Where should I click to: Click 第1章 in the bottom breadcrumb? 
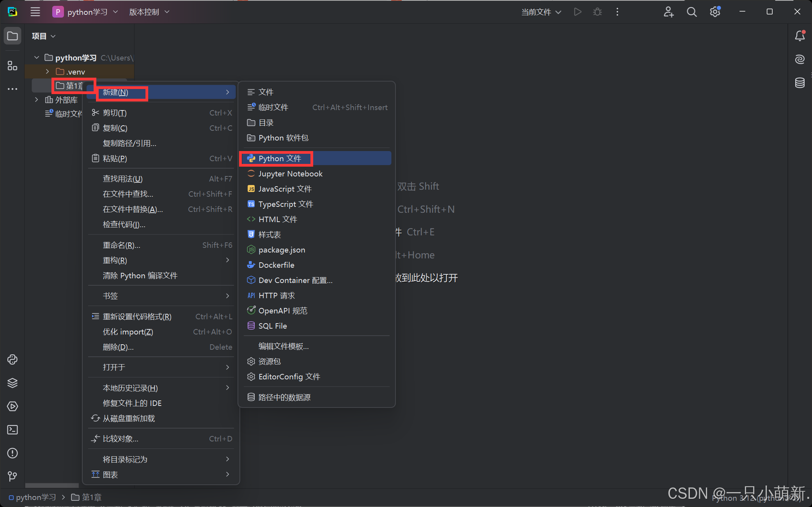[91, 497]
